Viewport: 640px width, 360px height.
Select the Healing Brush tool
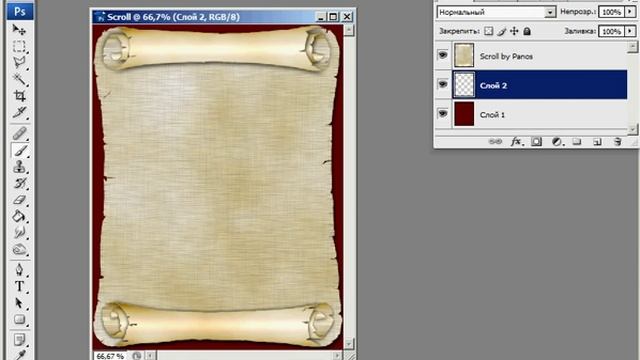19,133
